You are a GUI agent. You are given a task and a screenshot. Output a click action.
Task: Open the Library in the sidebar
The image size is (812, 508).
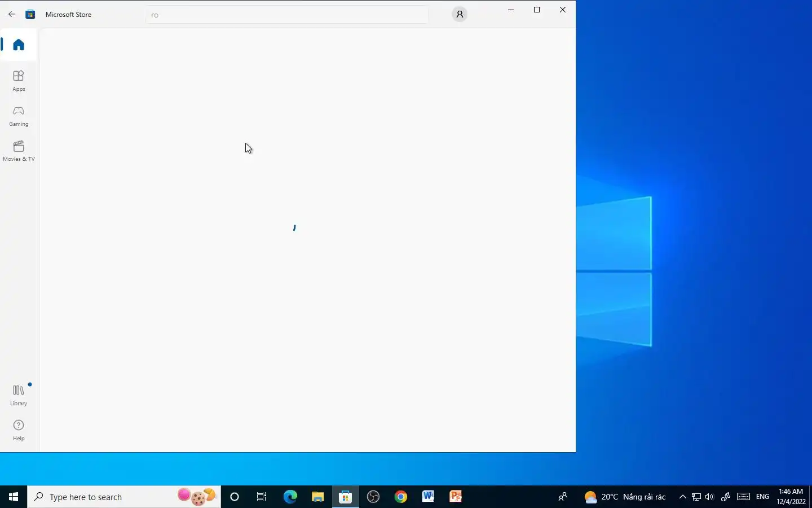(x=19, y=395)
